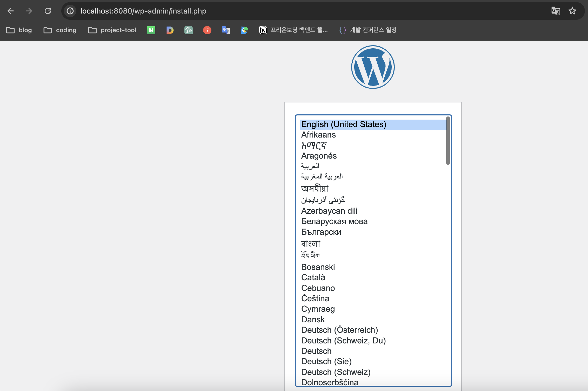
Task: Open the blog bookmarks folder
Action: (x=19, y=30)
